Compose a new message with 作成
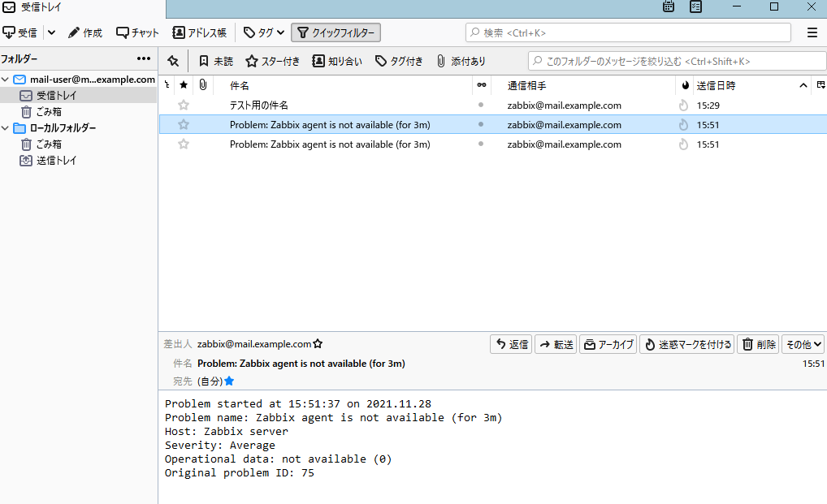This screenshot has height=504, width=827. click(x=85, y=32)
